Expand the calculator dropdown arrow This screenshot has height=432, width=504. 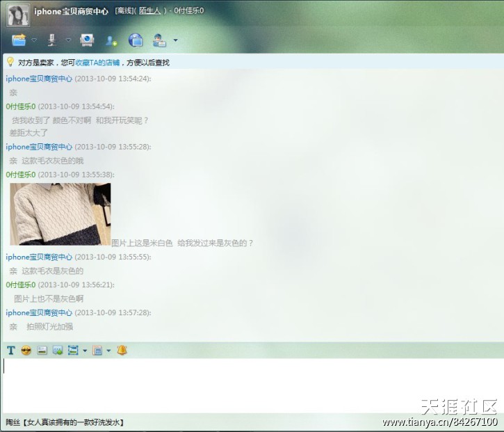pyautogui.click(x=108, y=351)
